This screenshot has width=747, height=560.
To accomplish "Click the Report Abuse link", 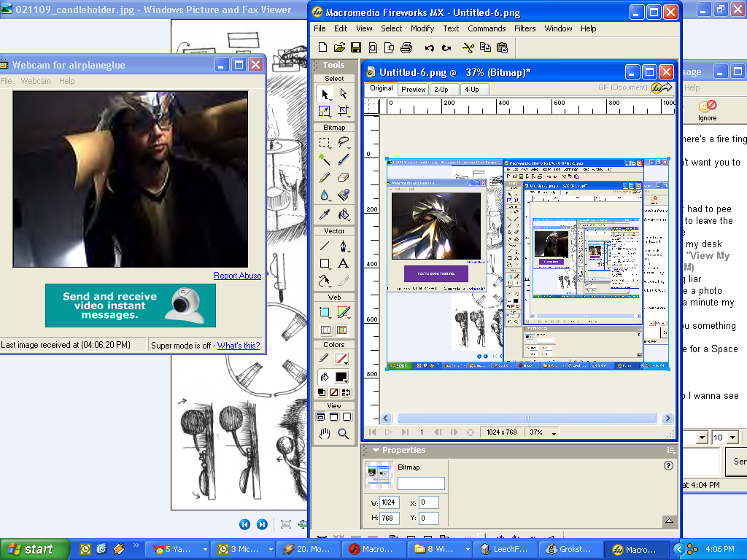I will 237,276.
